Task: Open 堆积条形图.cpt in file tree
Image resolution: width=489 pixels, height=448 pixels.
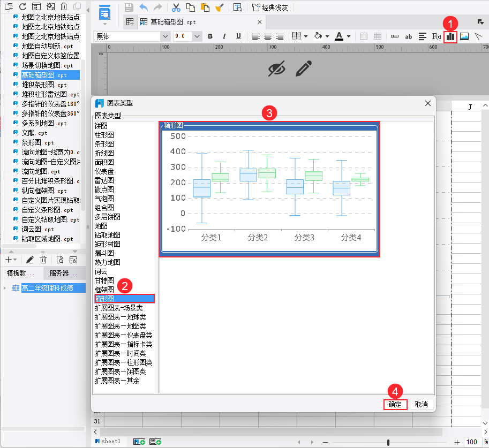Action: [44, 85]
